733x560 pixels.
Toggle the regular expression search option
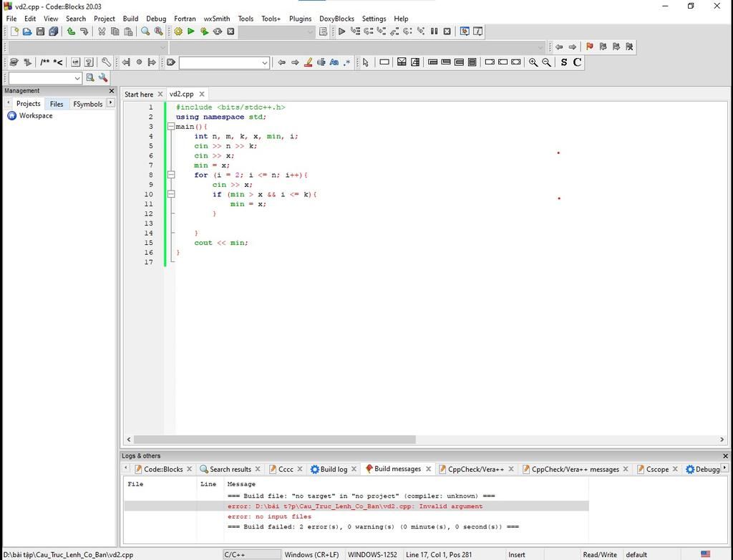click(347, 62)
